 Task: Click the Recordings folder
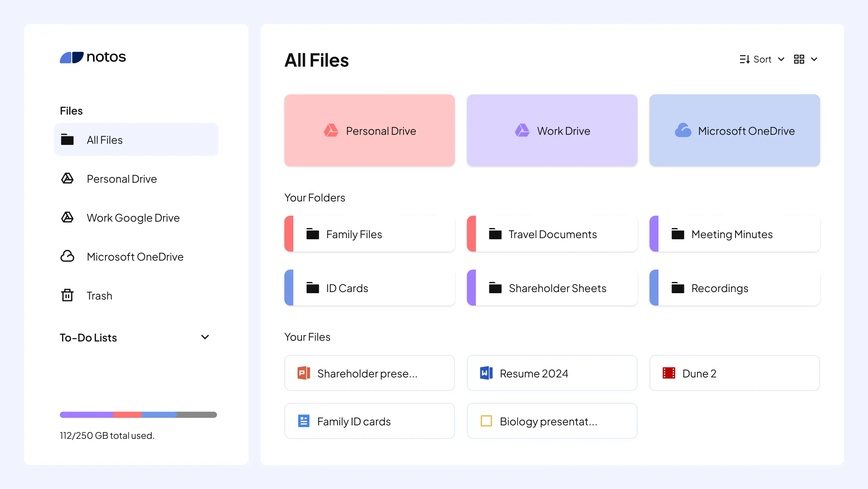pos(734,288)
